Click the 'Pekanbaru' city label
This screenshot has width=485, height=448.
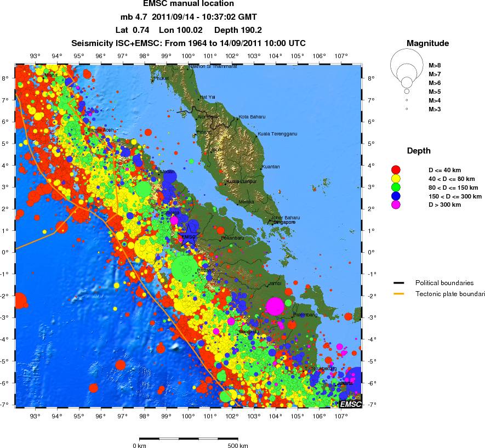point(232,238)
